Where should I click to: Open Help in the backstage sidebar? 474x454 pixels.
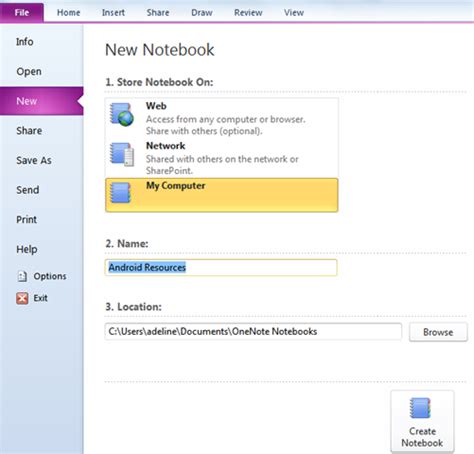click(27, 249)
